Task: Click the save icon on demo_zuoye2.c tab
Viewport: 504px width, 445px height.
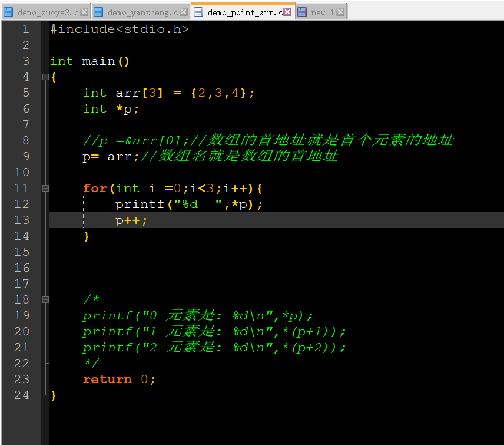Action: coord(8,12)
